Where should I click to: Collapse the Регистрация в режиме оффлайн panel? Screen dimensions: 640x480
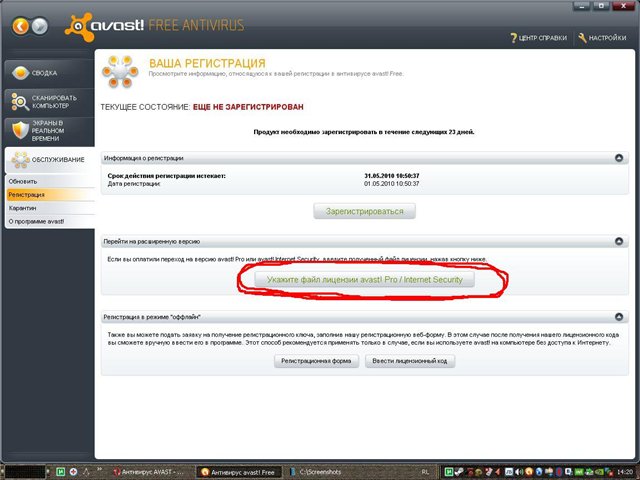point(619,317)
